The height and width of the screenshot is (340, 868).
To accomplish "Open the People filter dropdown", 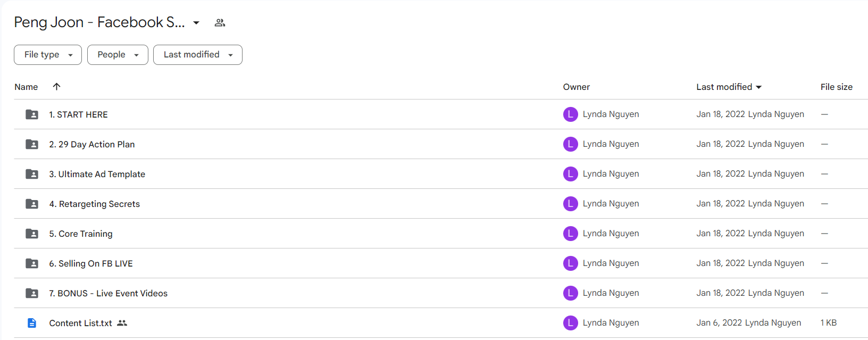I will pyautogui.click(x=118, y=55).
